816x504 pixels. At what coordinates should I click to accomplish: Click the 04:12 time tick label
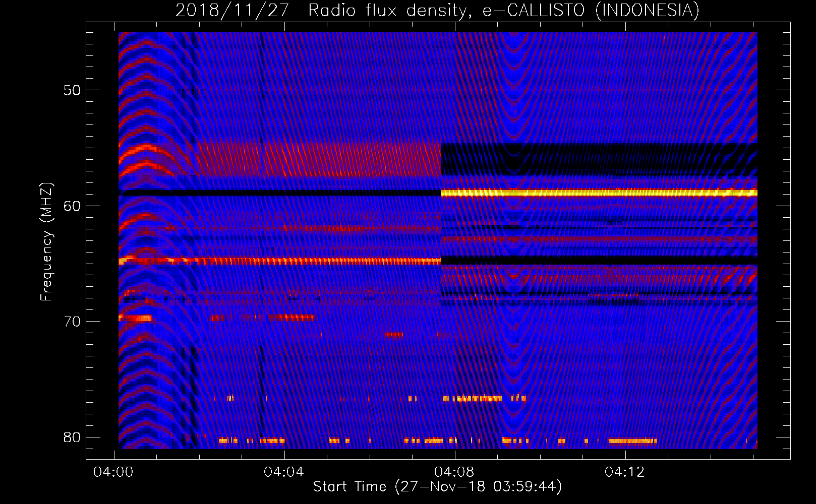click(x=625, y=472)
